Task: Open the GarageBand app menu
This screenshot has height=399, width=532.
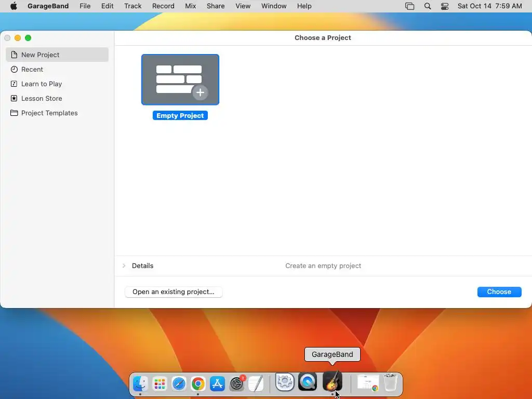Action: click(x=48, y=6)
